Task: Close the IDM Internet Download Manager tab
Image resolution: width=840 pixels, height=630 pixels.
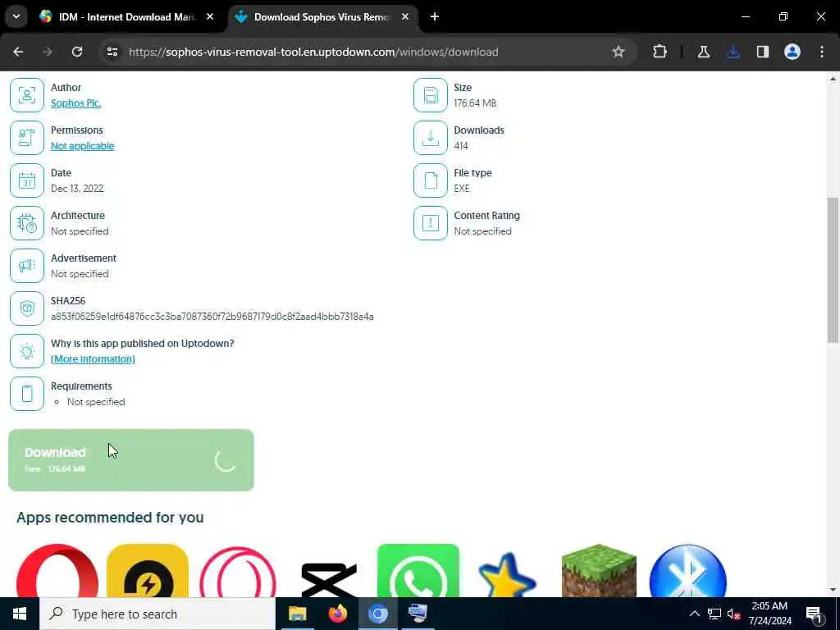Action: [210, 17]
